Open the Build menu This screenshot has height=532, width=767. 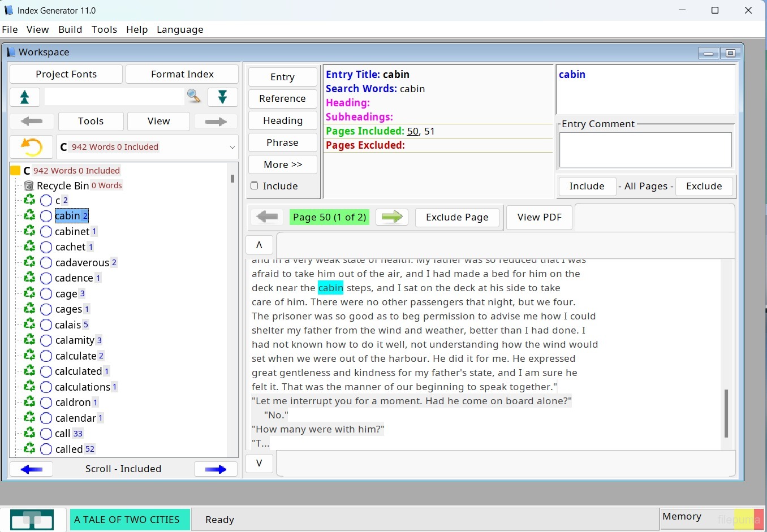(70, 29)
